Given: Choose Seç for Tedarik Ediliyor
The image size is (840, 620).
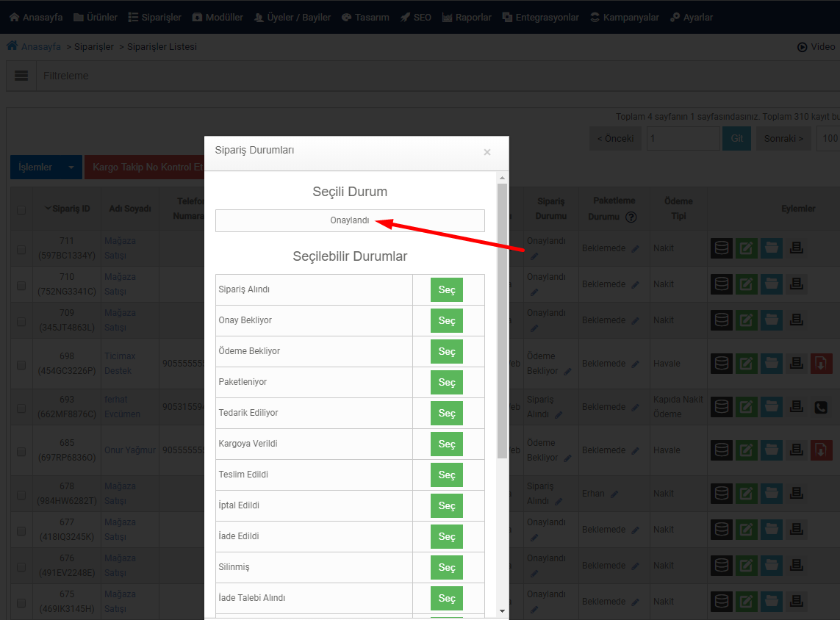Looking at the screenshot, I should (447, 414).
